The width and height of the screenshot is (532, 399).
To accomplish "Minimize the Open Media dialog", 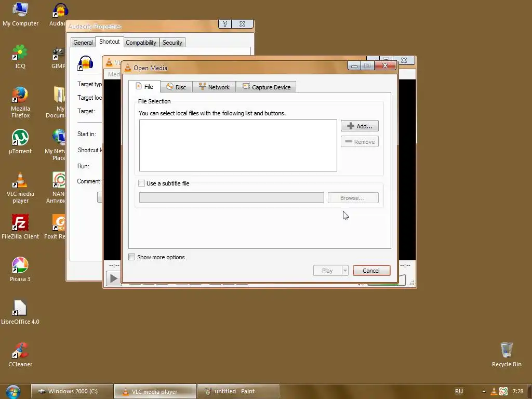I will click(x=354, y=66).
